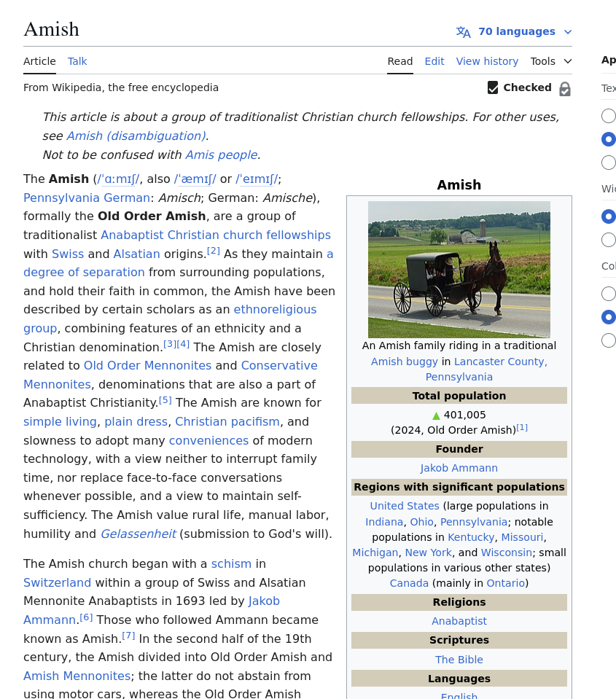Click the Anabaptist religion link

(x=459, y=621)
